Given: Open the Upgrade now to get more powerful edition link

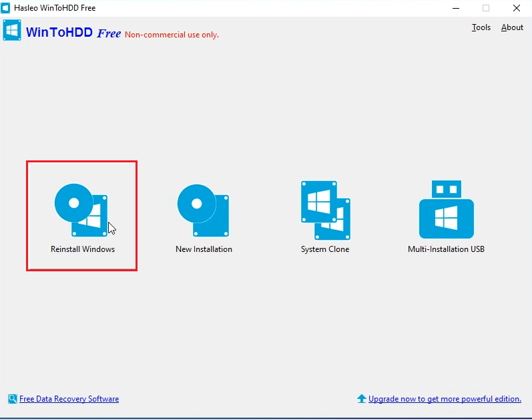Looking at the screenshot, I should point(445,399).
